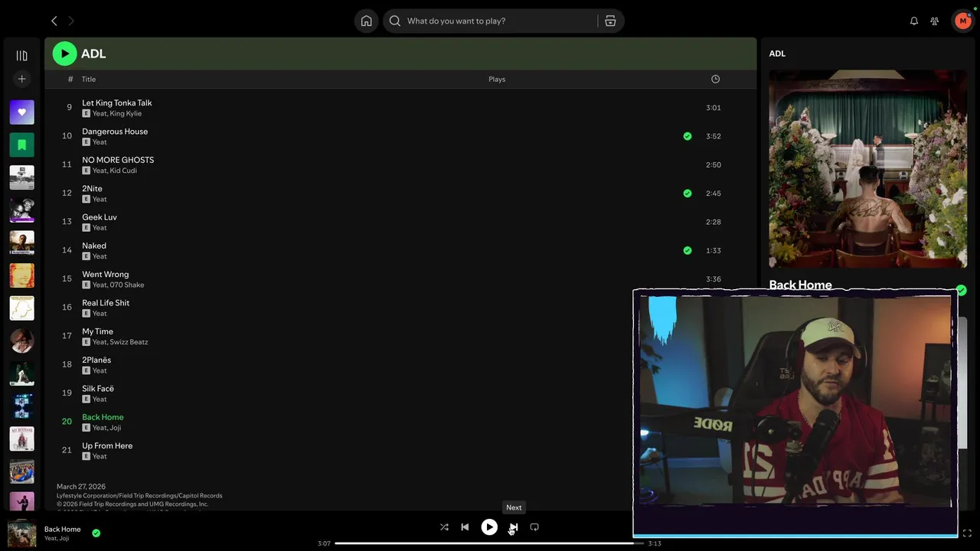Create a new playlist with plus icon
980x551 pixels.
click(21, 79)
